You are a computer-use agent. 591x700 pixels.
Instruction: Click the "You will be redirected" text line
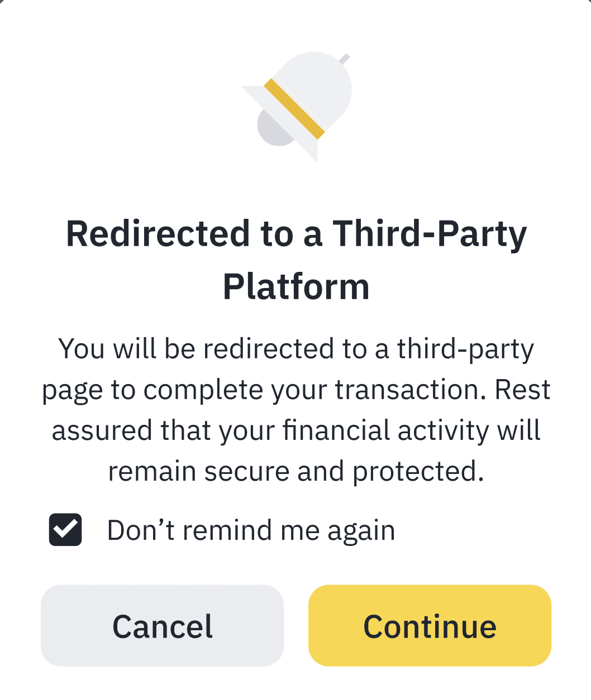pos(296,349)
